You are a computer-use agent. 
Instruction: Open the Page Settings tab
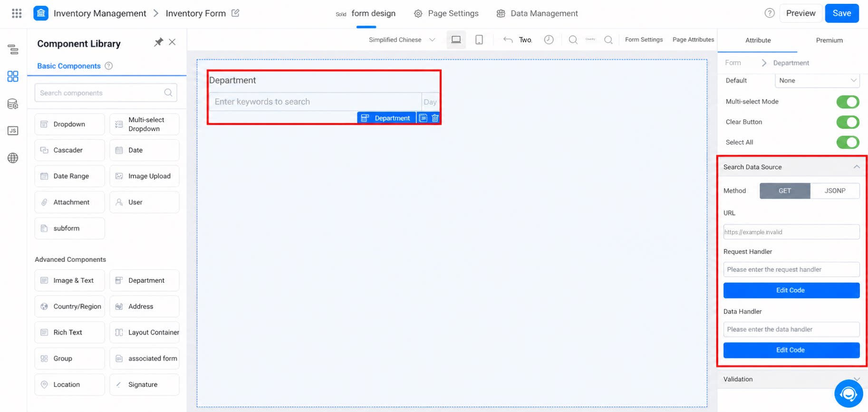tap(446, 14)
